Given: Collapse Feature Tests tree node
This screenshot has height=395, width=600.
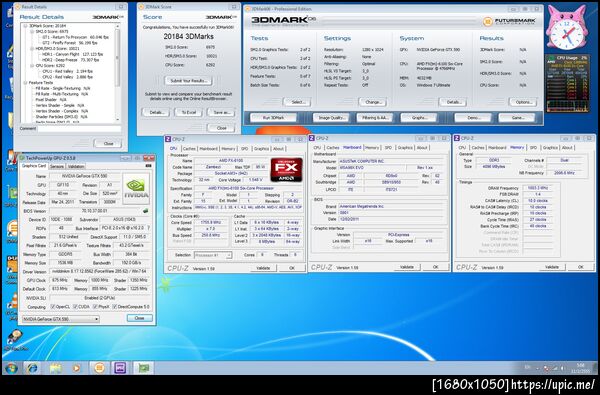Looking at the screenshot, I should tap(25, 82).
